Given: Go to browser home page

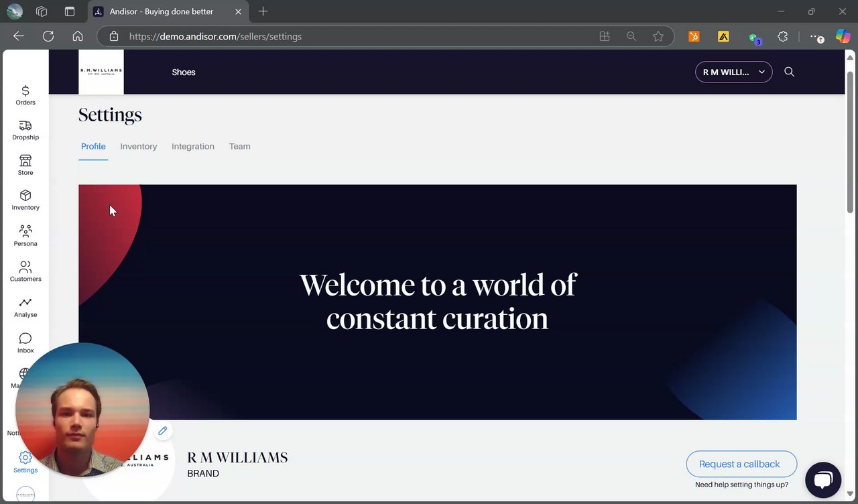Looking at the screenshot, I should (x=78, y=36).
